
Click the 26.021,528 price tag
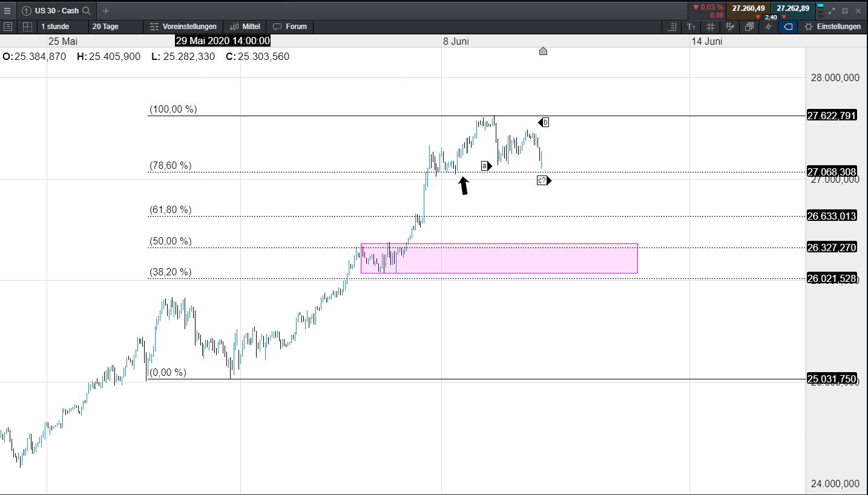click(x=832, y=278)
